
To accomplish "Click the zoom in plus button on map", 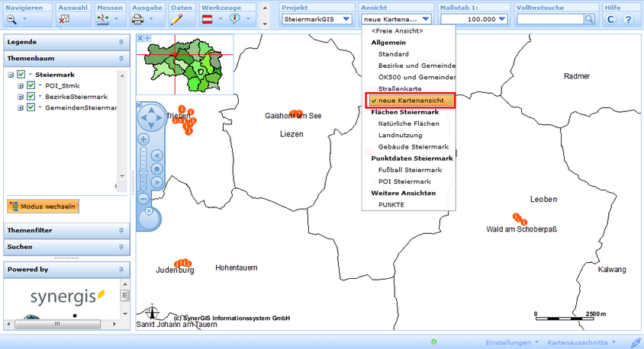I will pos(143,139).
